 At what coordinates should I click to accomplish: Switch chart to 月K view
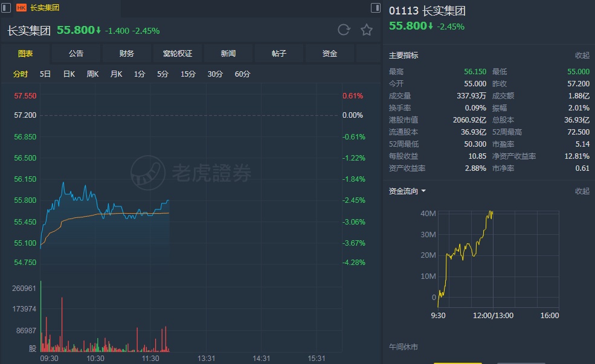pyautogui.click(x=116, y=74)
